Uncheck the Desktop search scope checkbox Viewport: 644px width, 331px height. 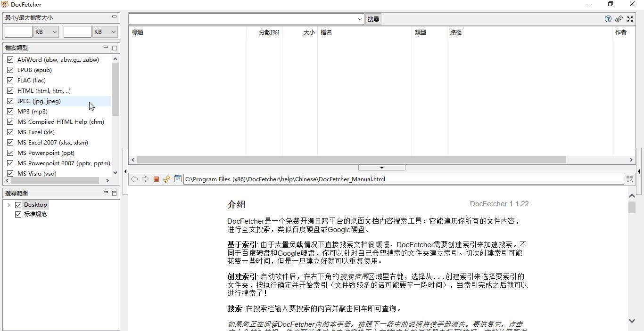pos(18,205)
